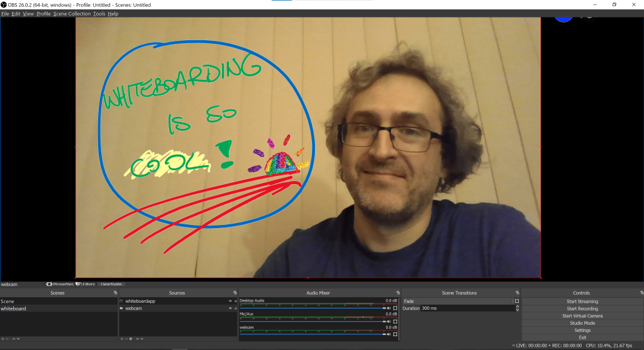Mute the webcam audio speaker icon
644x350 pixels.
click(389, 334)
